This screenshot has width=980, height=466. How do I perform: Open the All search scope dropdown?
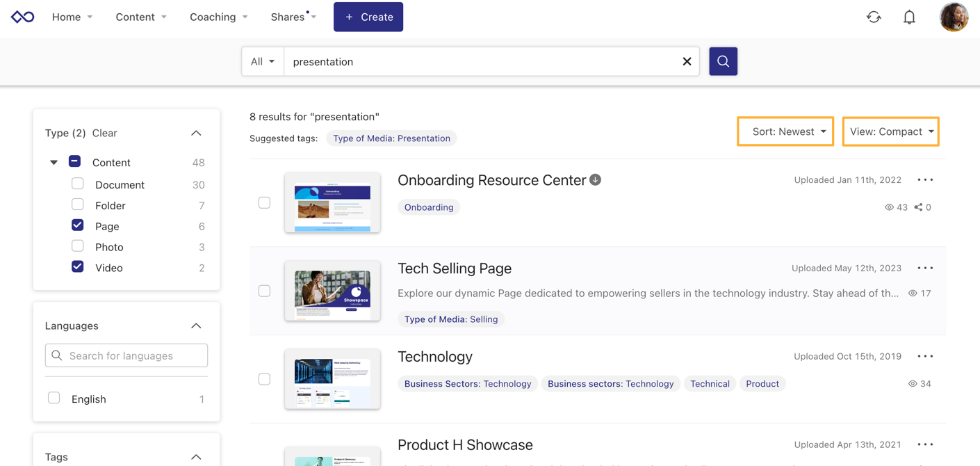point(263,61)
